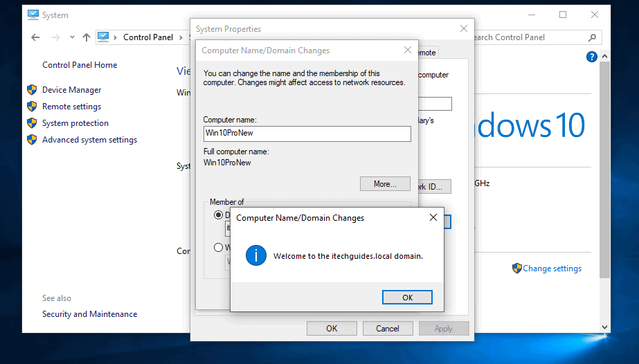Open the More... button in Computer Name changes
Screen dimensions: 639x364
tap(385, 184)
